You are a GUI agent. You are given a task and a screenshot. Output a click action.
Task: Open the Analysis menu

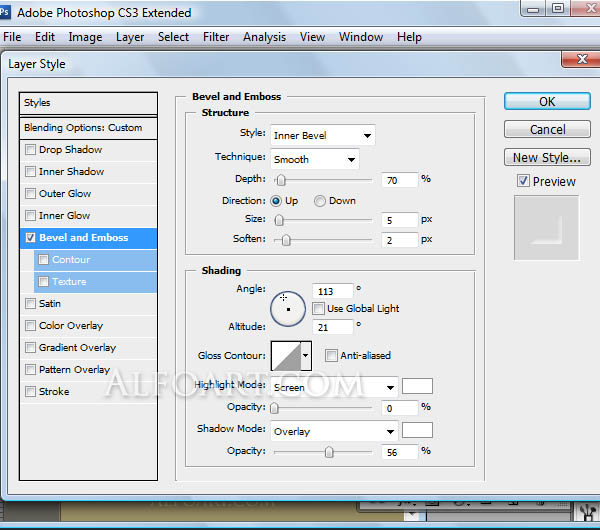tap(264, 37)
